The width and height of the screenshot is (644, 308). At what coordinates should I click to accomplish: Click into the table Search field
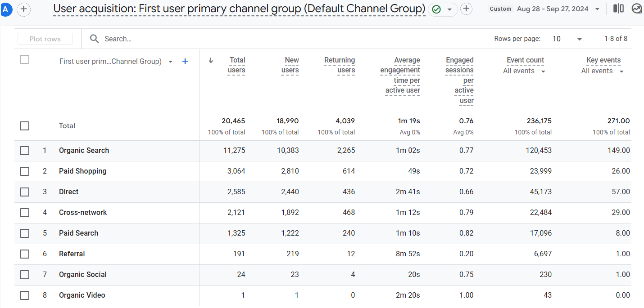point(180,39)
